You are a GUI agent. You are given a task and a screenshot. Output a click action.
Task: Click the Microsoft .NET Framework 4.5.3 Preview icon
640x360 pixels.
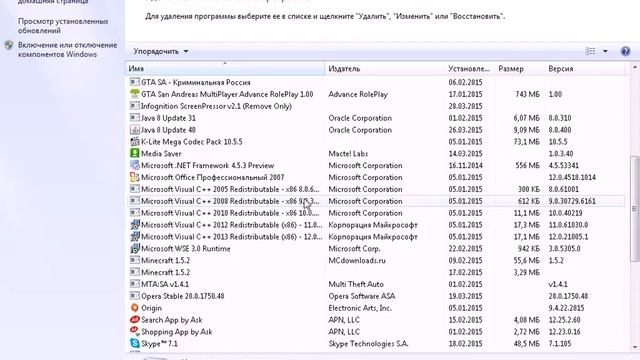135,165
